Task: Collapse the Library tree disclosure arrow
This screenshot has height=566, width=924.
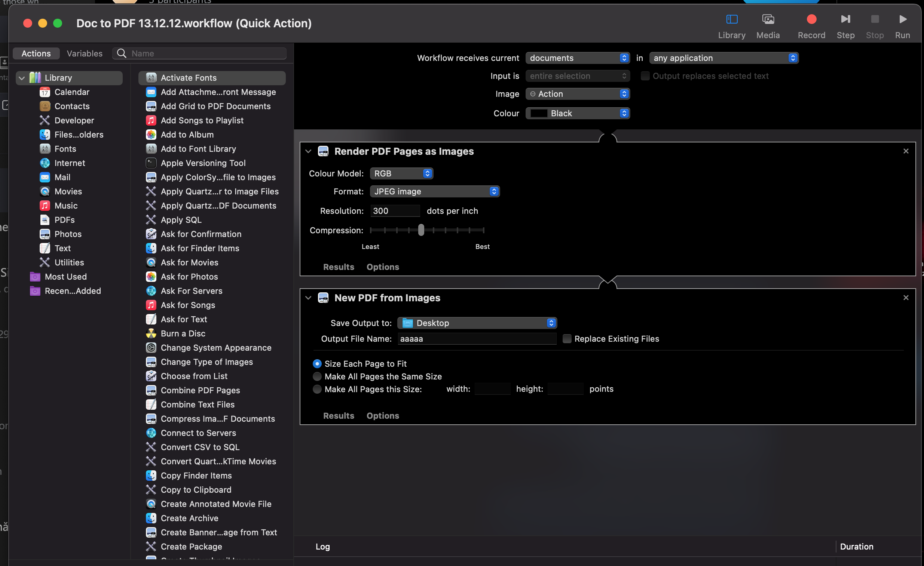Action: [22, 78]
